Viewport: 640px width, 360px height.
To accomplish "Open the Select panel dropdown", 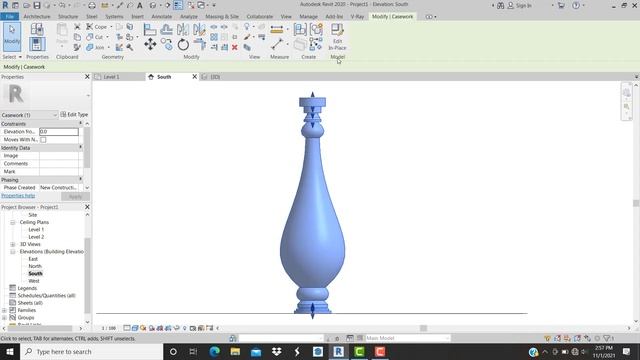I will pyautogui.click(x=12, y=57).
